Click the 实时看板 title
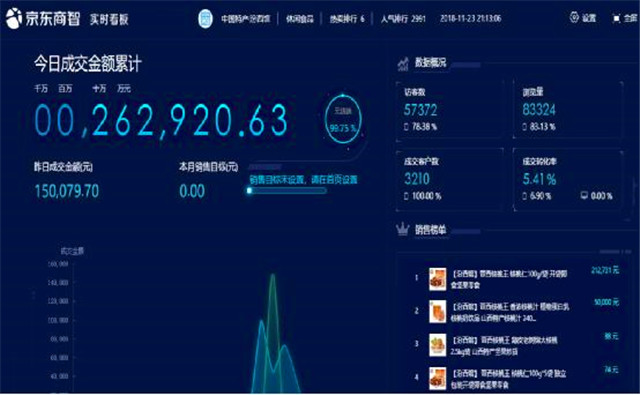The height and width of the screenshot is (395, 640). coord(109,19)
